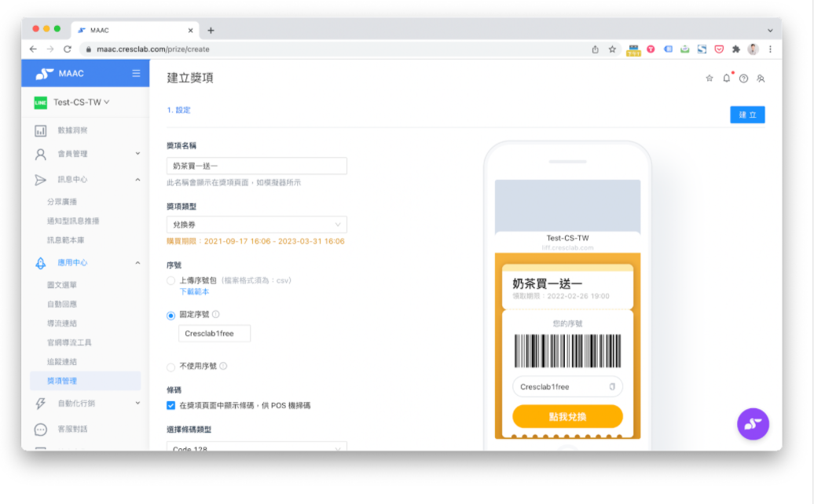Click the info icon beside 固定序號
The image size is (814, 504).
[x=216, y=314]
